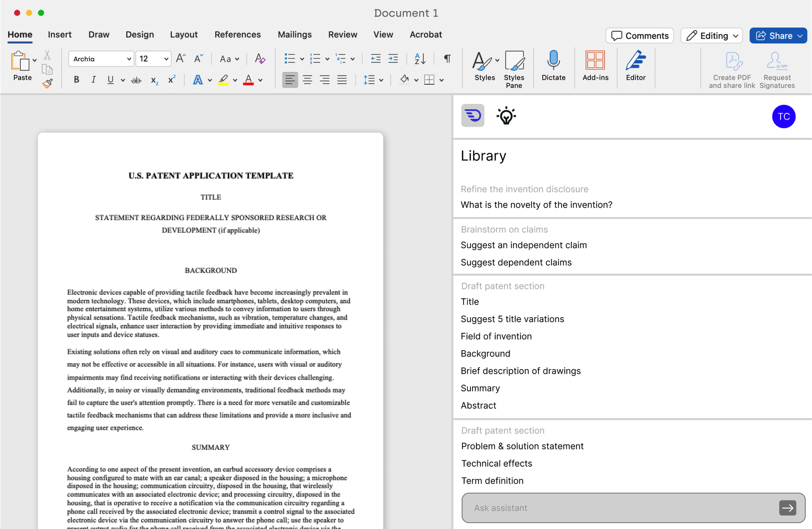The image size is (812, 529).
Task: Toggle bold formatting
Action: [76, 80]
